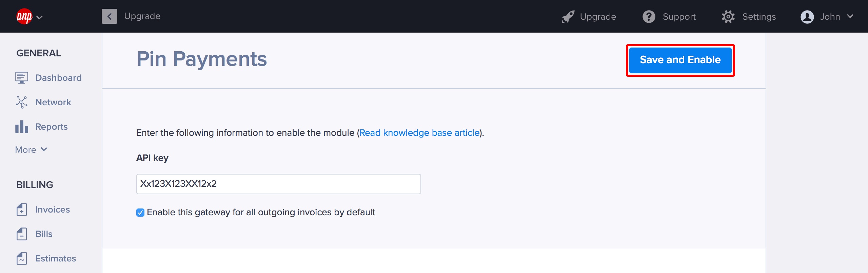Image resolution: width=868 pixels, height=273 pixels.
Task: Click the Bills document icon
Action: pos(22,234)
